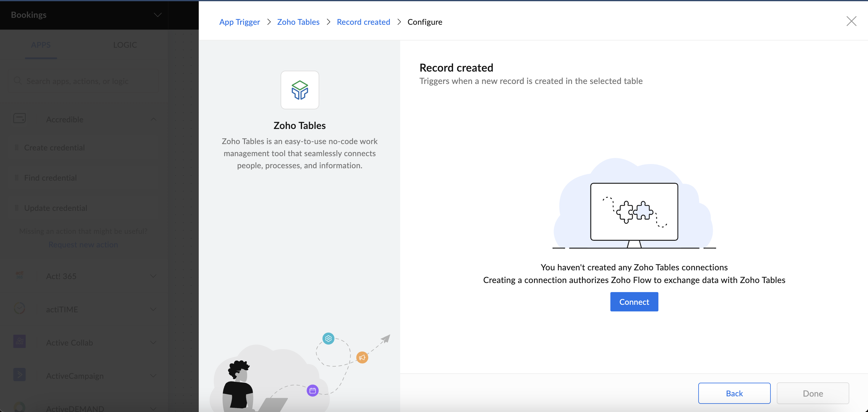868x412 pixels.
Task: Click the search magnifier icon
Action: [x=18, y=81]
